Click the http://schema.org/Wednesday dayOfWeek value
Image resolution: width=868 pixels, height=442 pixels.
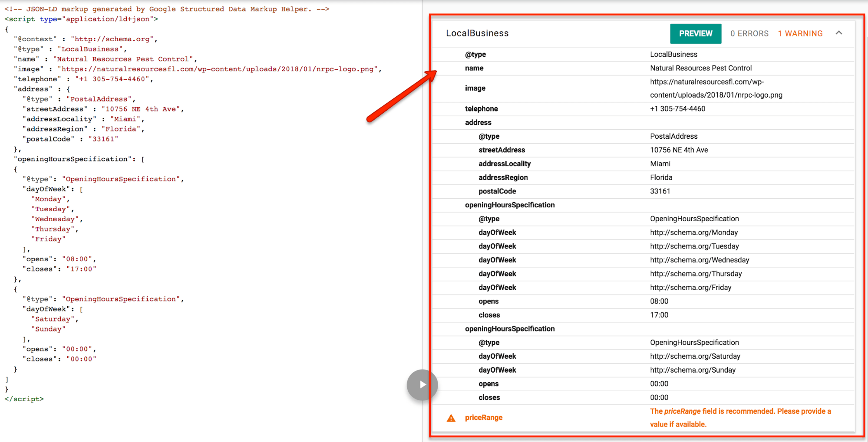coord(700,260)
